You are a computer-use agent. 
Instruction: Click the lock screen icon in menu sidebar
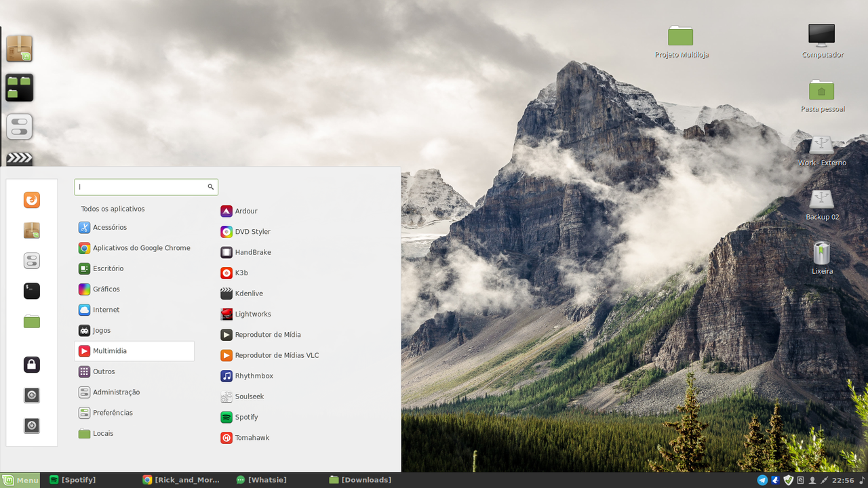(x=32, y=365)
